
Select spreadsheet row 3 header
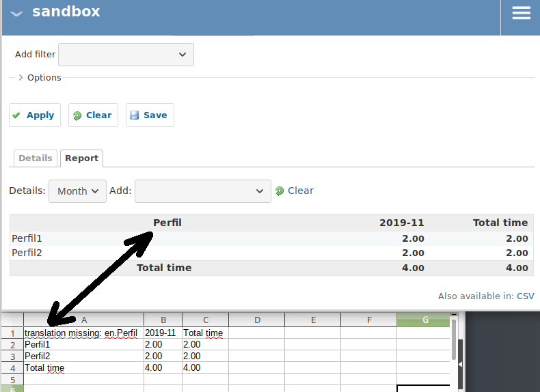coord(12,356)
